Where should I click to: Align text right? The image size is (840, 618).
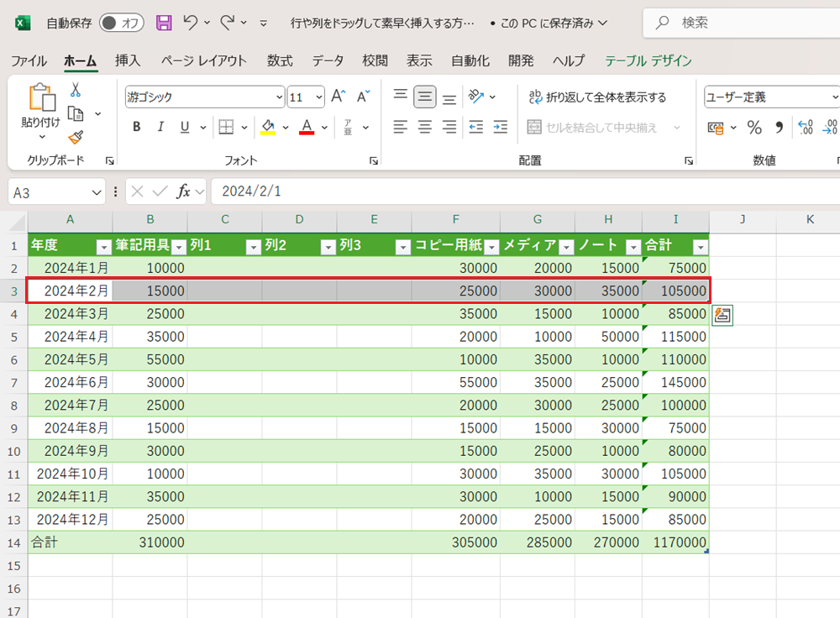coord(449,127)
